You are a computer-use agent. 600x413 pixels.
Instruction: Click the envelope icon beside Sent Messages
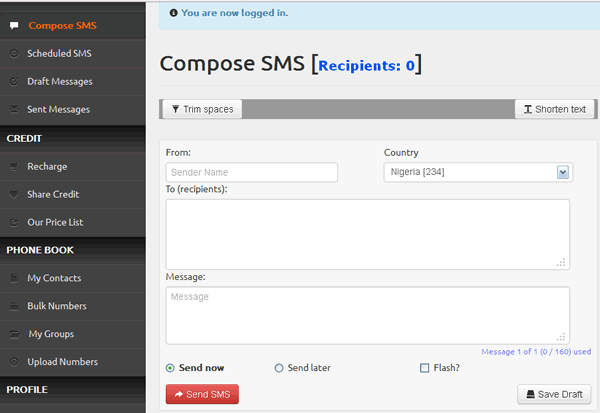pyautogui.click(x=14, y=109)
